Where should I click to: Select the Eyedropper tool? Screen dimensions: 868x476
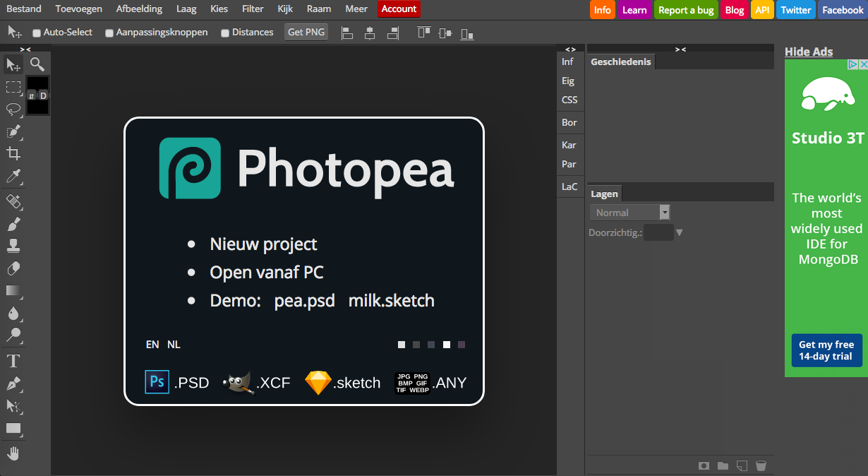click(13, 177)
